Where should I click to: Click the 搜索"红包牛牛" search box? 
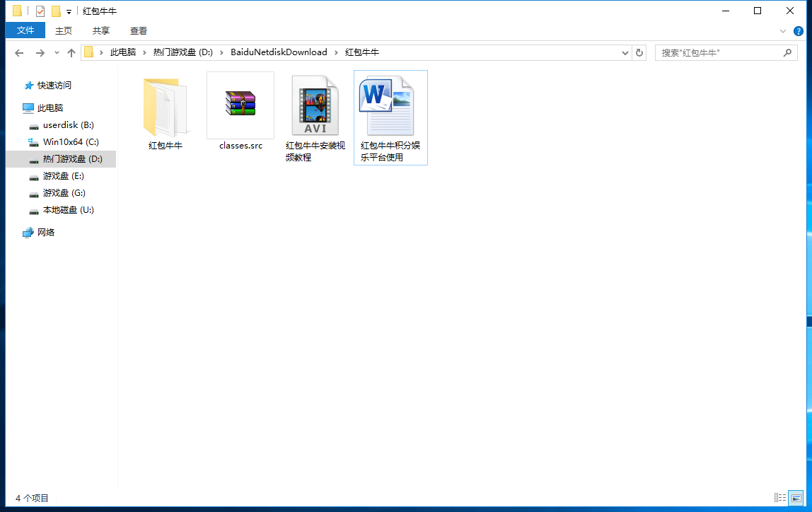(x=719, y=53)
